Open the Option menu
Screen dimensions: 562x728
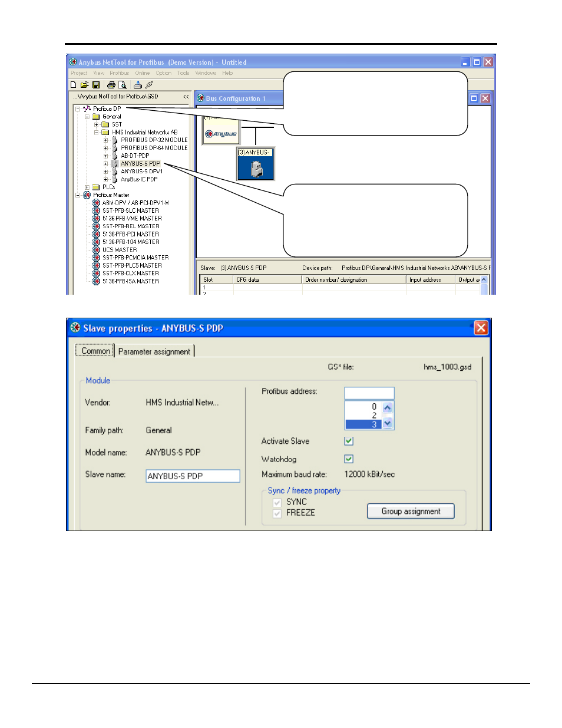pyautogui.click(x=164, y=73)
